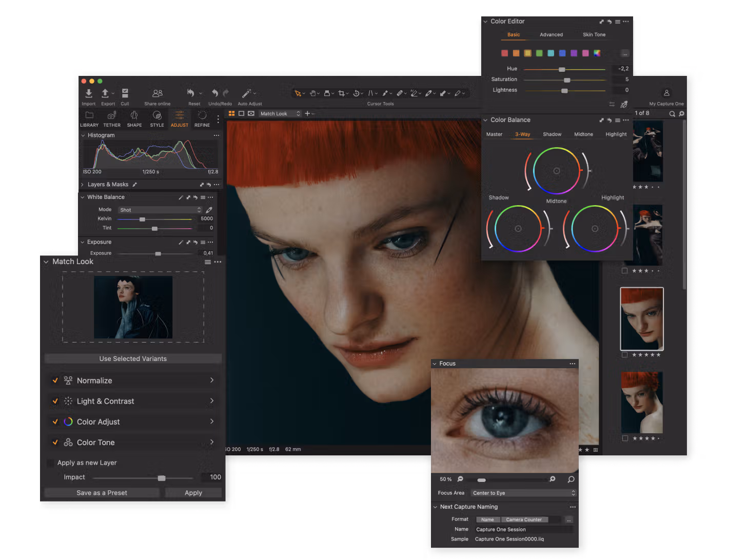The height and width of the screenshot is (560, 747).
Task: Click the Use Selected Variants button
Action: point(133,359)
